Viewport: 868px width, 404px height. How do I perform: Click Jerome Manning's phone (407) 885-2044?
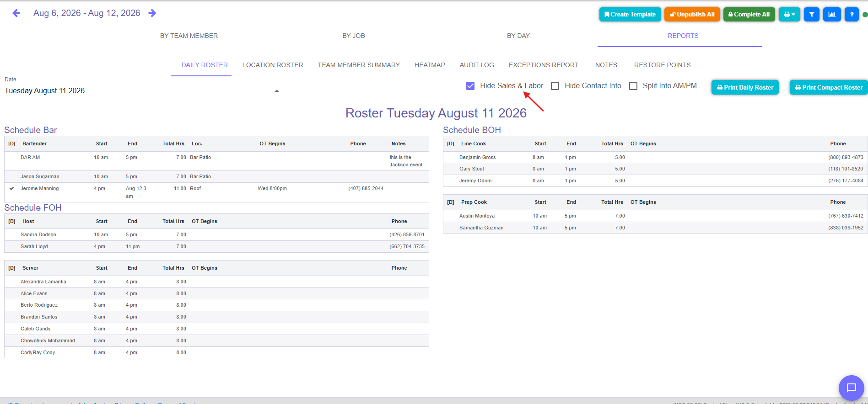coord(366,188)
